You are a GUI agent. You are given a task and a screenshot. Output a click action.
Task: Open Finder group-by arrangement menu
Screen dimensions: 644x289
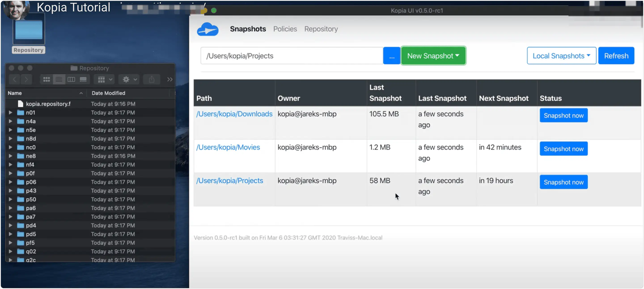[x=104, y=79]
